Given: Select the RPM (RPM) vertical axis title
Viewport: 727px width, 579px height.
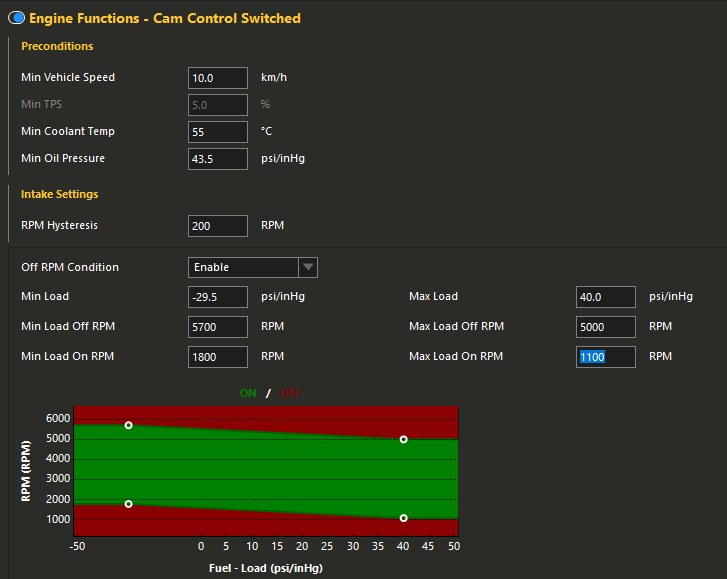Looking at the screenshot, I should click(x=26, y=471).
